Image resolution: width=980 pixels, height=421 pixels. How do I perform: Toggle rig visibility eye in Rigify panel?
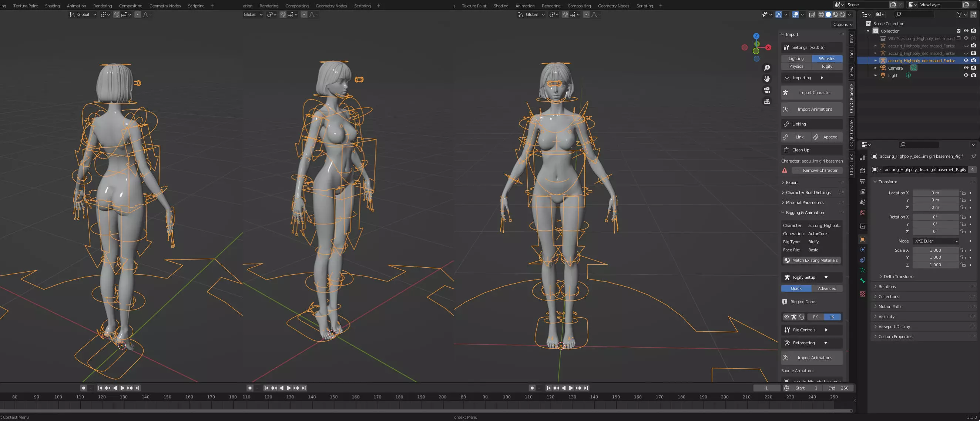coord(786,317)
